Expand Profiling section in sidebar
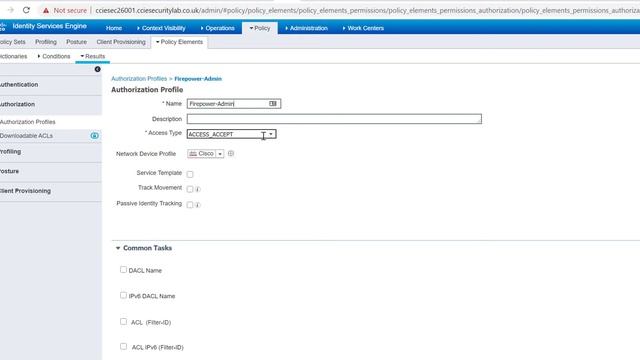Screen dimensions: 640x360 coord(50,151)
